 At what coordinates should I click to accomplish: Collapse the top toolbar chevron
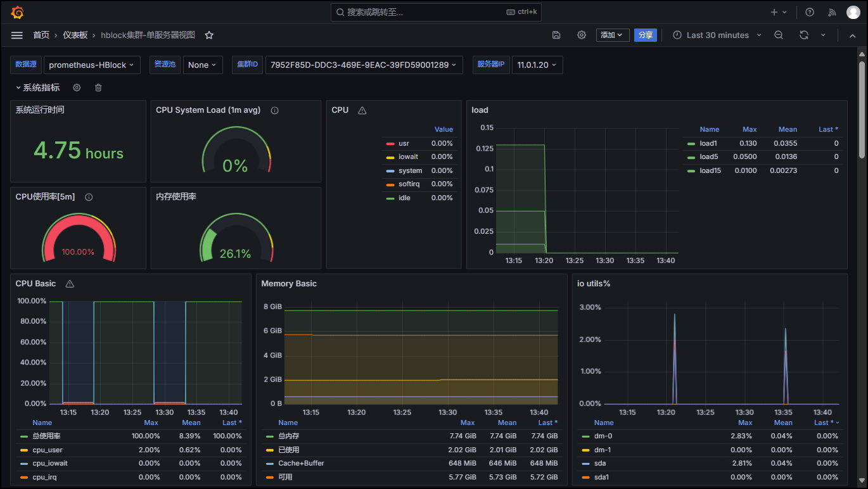tap(853, 35)
